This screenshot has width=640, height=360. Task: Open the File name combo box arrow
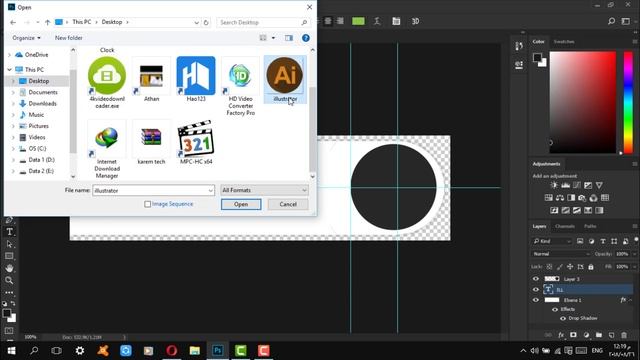pos(211,191)
